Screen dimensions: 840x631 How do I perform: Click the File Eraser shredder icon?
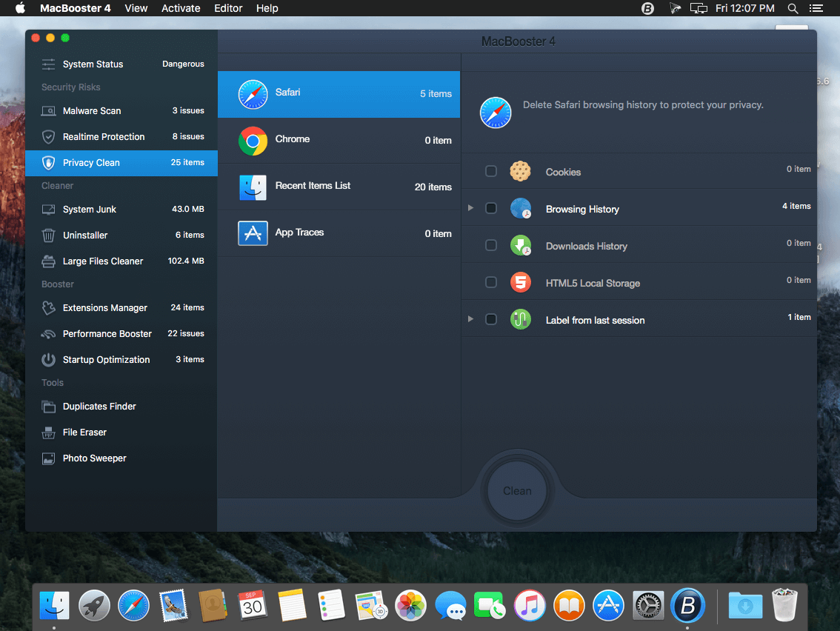pos(48,433)
